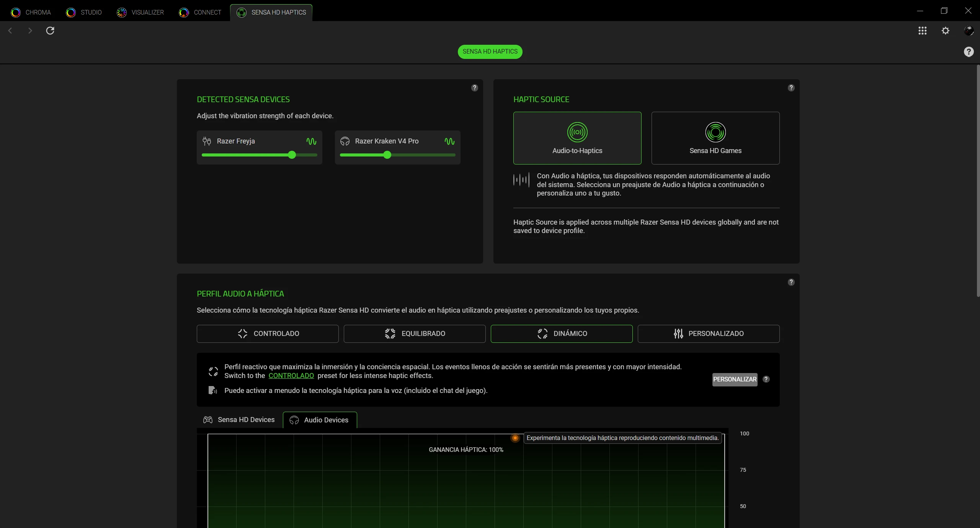Viewport: 980px width, 528px height.
Task: Switch to the STUDIO tab
Action: tap(84, 12)
